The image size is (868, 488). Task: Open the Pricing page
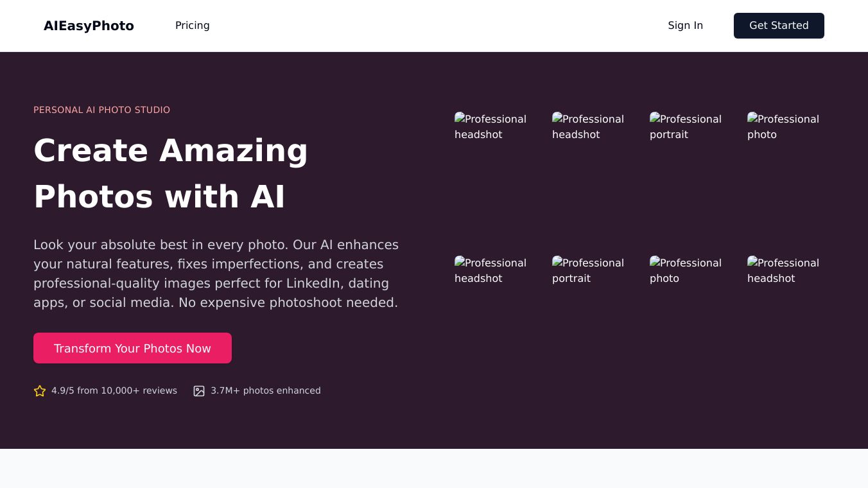(193, 26)
